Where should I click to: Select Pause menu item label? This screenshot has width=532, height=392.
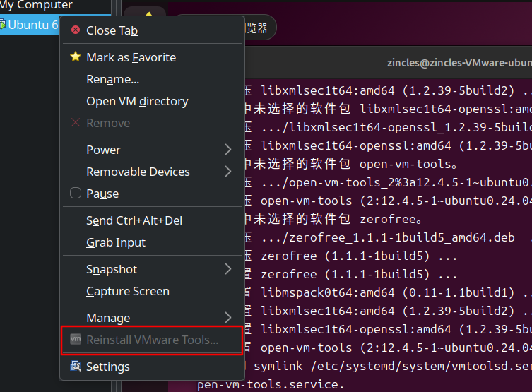[102, 194]
